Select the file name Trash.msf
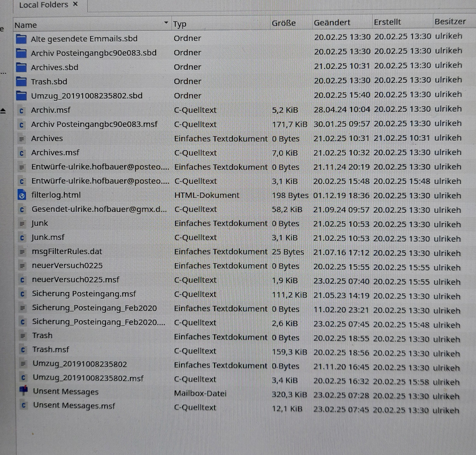 [x=51, y=350]
